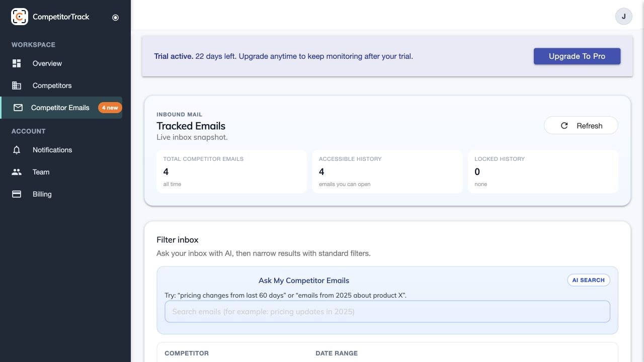Select Competitor Emails in sidebar
Viewport: 644px width, 362px height.
pos(61,108)
